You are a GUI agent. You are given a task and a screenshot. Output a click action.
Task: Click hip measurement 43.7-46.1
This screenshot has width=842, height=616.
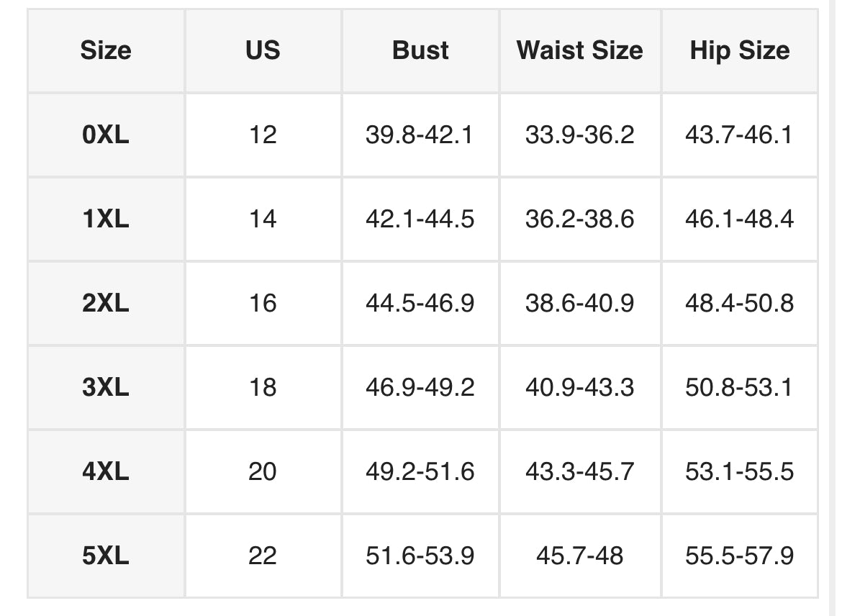[x=739, y=135]
